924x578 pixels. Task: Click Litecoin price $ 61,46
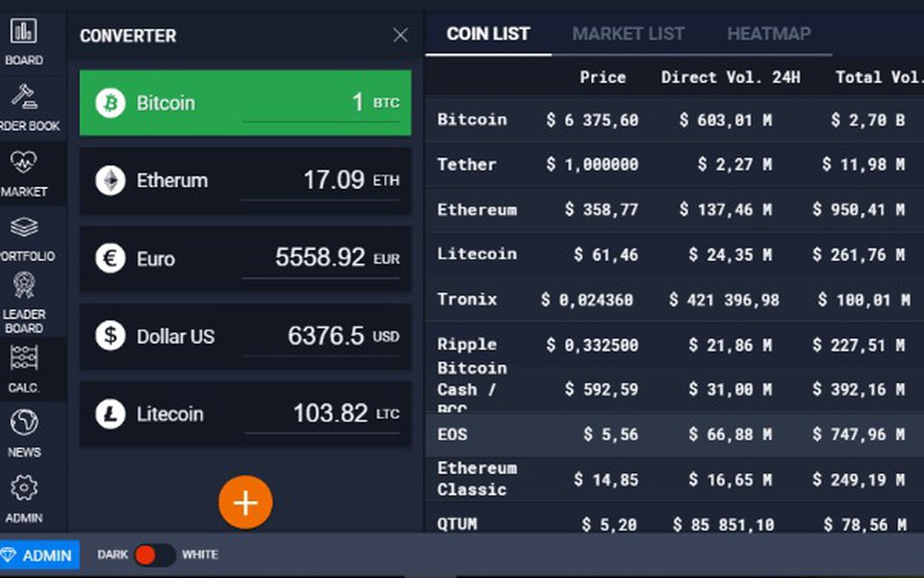606,254
